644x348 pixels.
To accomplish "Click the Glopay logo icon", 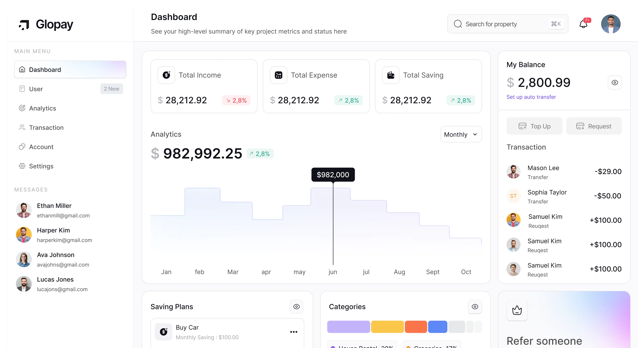I will (24, 25).
